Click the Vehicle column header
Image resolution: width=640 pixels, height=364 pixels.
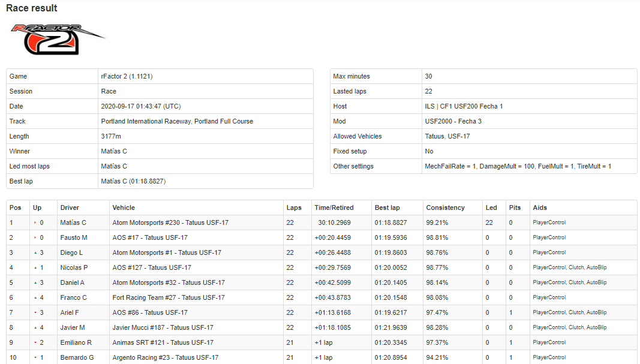coord(124,207)
